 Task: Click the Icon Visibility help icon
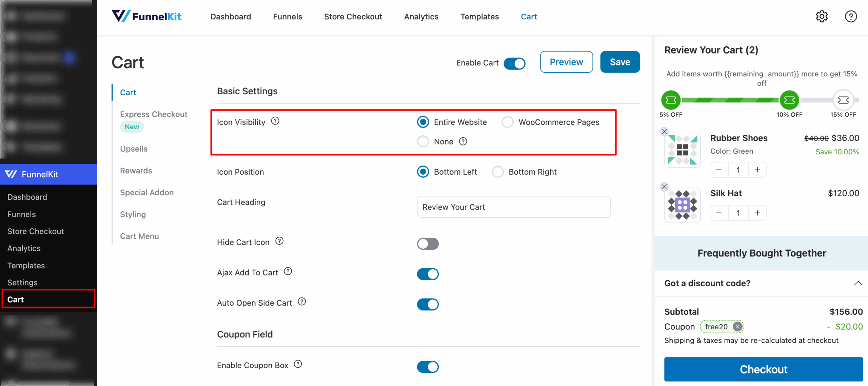(x=275, y=121)
